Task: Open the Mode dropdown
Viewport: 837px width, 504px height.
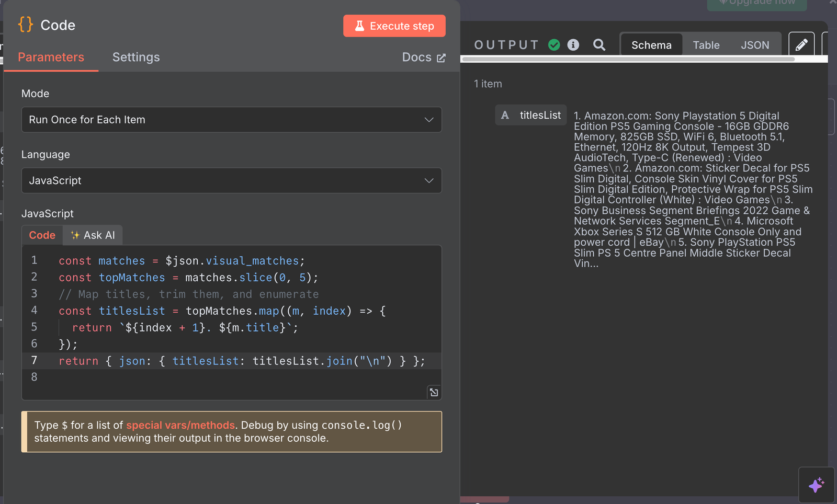Action: (x=231, y=120)
